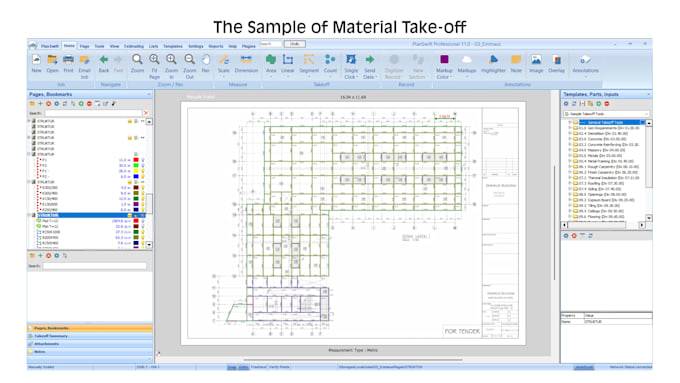Expand the Masonry template folder
The image size is (680, 383).
570,150
